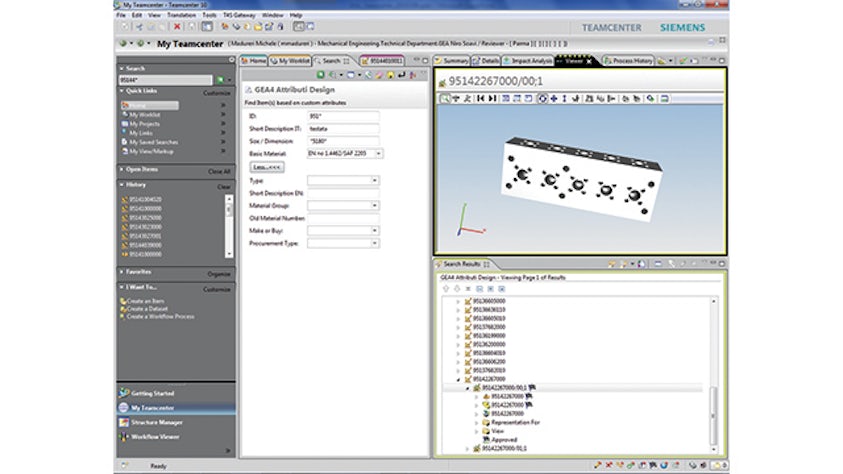Click the Approved status flag icon in tree
The width and height of the screenshot is (843, 474).
click(486, 440)
